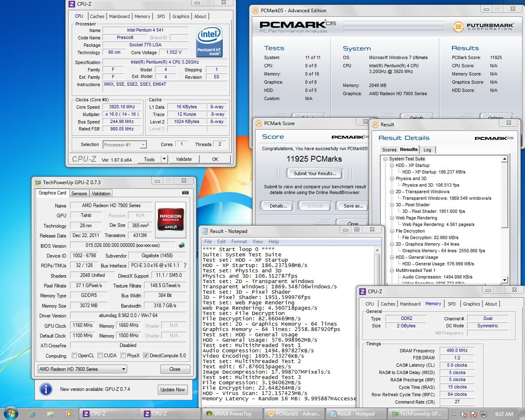Collapse the HDD - XP Startup node
525x420 pixels.
392,165
